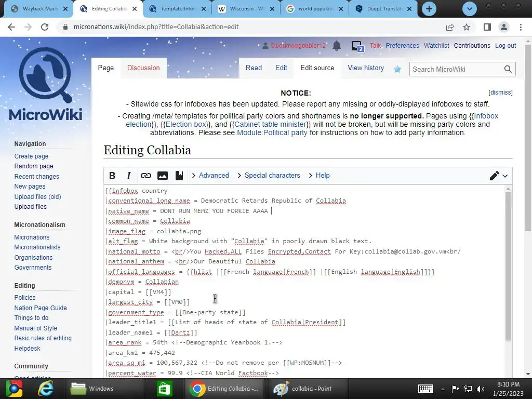
Task: Expand the Help toolbar section
Action: pos(320,176)
